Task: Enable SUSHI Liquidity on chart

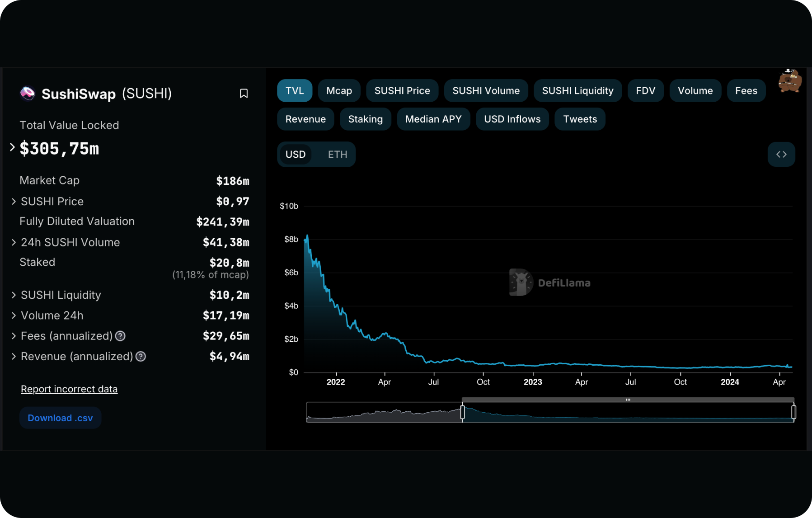Action: point(578,91)
